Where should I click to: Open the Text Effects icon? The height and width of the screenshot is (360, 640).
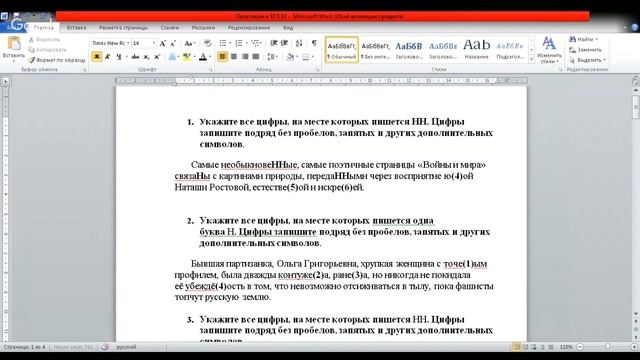172,57
